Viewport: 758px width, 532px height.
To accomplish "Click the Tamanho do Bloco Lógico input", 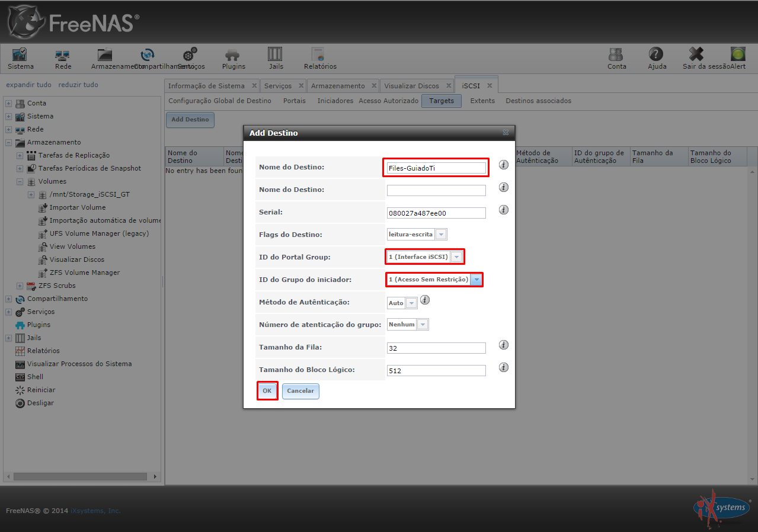I will pos(436,371).
